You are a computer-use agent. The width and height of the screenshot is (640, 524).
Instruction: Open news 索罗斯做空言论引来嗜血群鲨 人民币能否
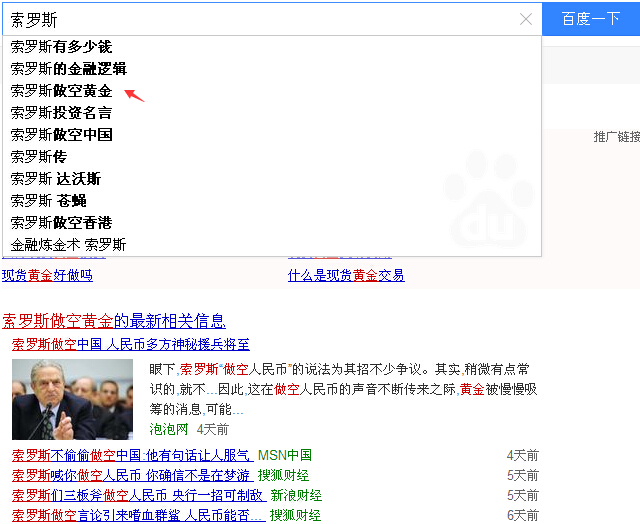pyautogui.click(x=138, y=515)
